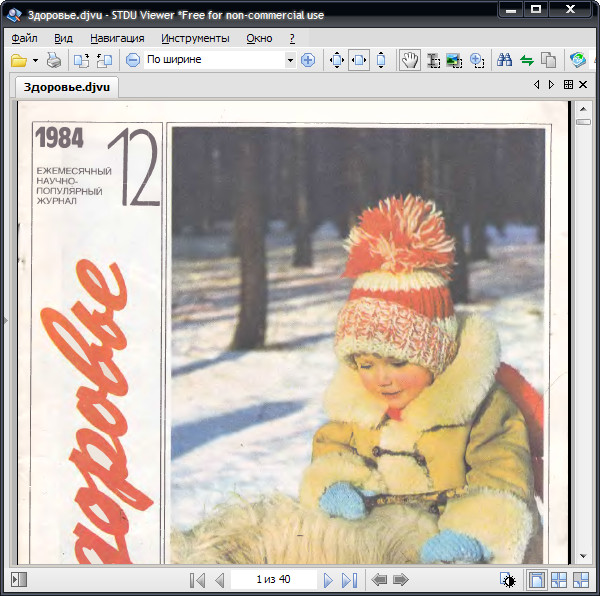Screen dimensions: 600x596
Task: Go to the previous page
Action: point(220,580)
